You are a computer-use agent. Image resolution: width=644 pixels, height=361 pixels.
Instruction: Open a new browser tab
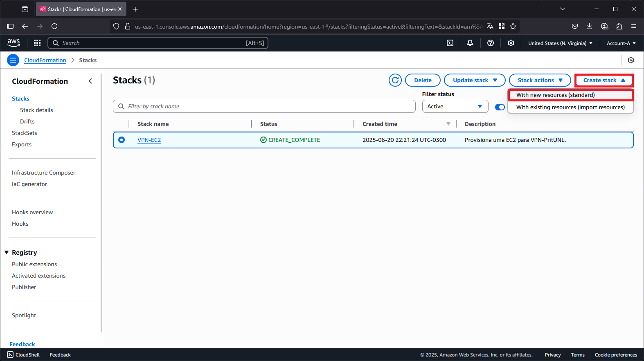135,9
